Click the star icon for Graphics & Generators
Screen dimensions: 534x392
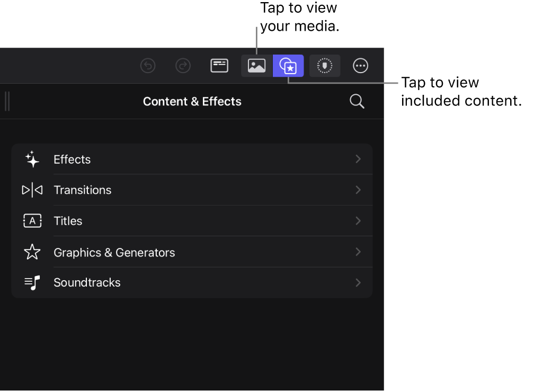tap(32, 252)
